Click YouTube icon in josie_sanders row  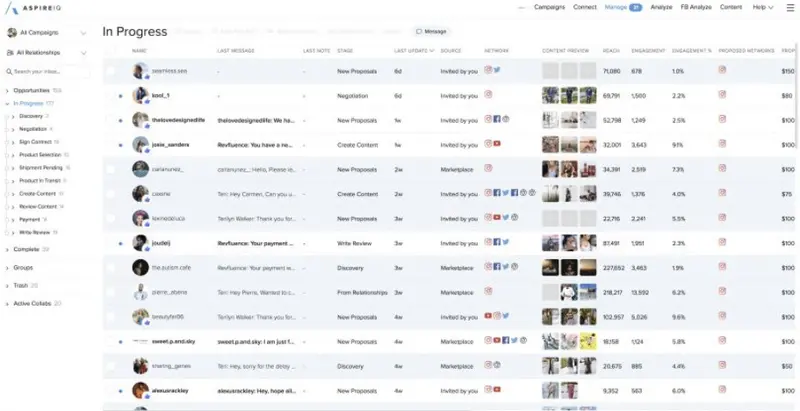(x=497, y=144)
